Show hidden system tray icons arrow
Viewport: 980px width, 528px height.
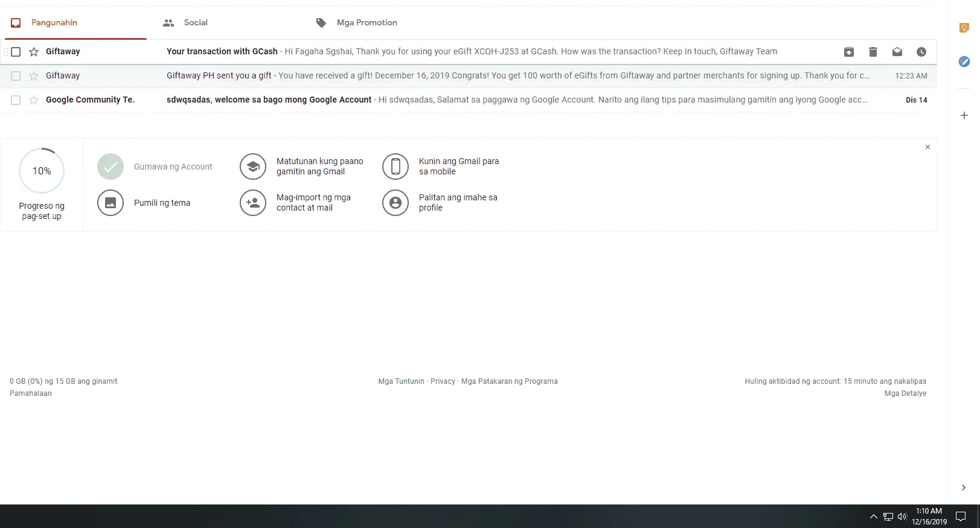click(x=873, y=517)
